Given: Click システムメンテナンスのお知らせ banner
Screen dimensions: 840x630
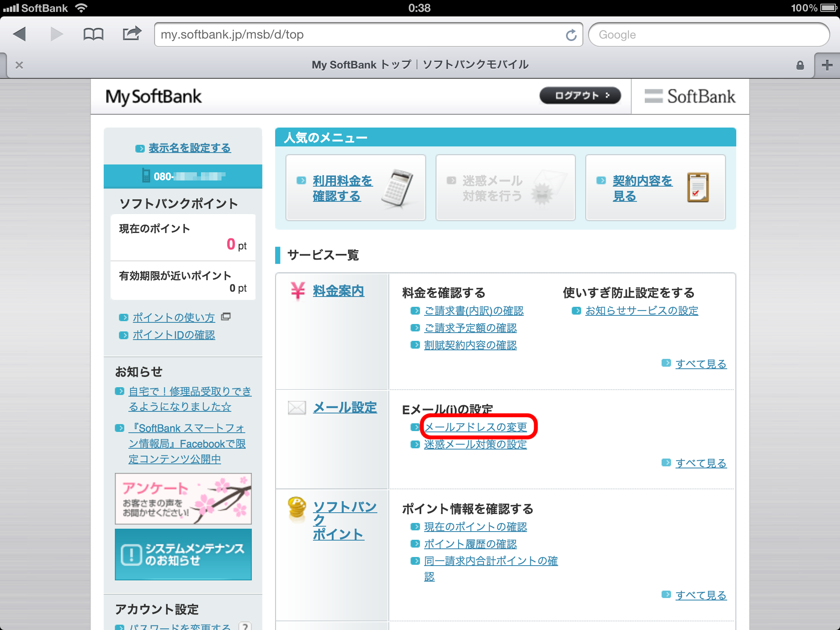Looking at the screenshot, I should point(183,555).
